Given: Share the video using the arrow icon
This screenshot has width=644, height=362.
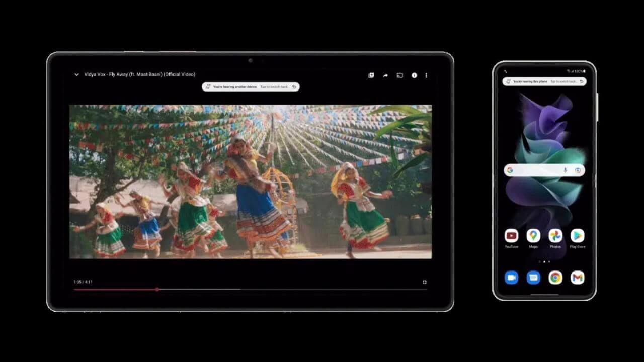Looking at the screenshot, I should (x=385, y=75).
